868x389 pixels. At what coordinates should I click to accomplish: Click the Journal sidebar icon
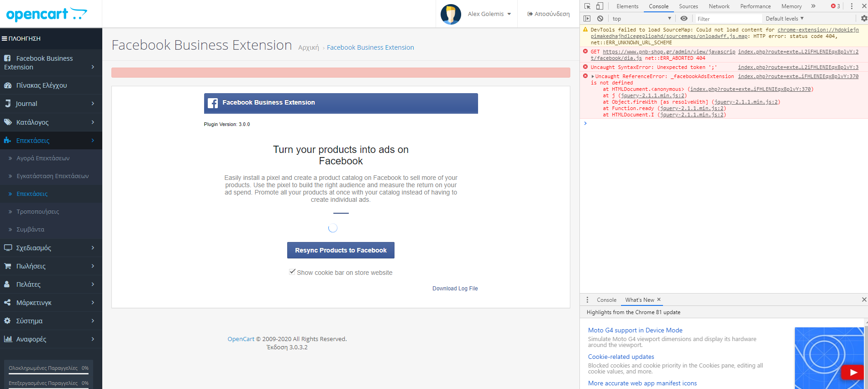tap(8, 104)
